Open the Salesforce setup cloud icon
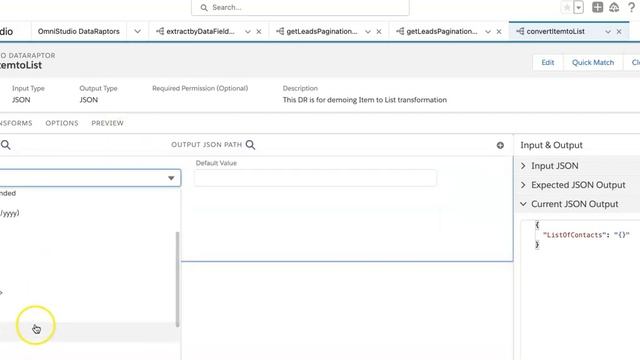The width and height of the screenshot is (640, 360). click(x=614, y=7)
